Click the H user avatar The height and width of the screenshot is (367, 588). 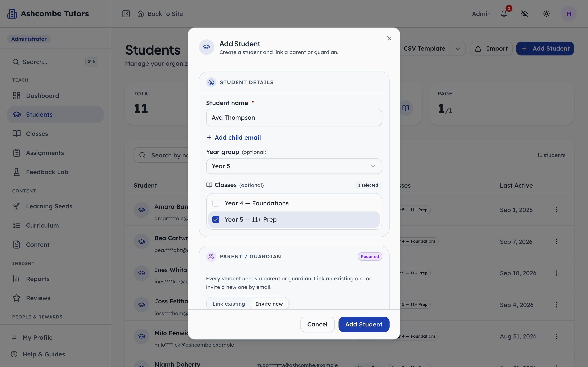(569, 14)
